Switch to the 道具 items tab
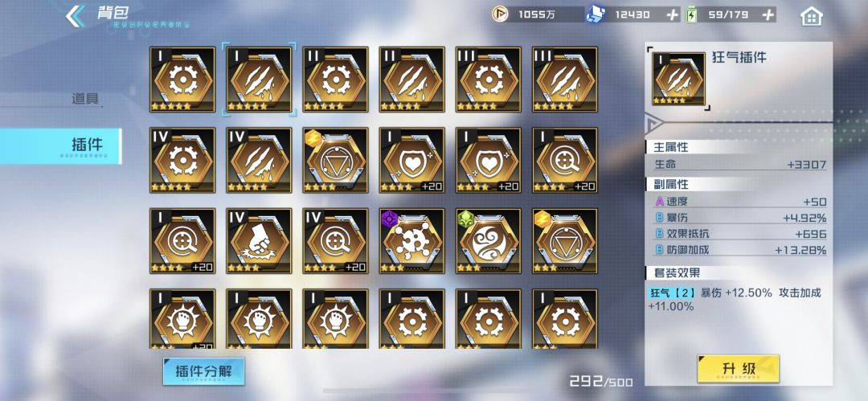This screenshot has height=401, width=868. [x=85, y=99]
